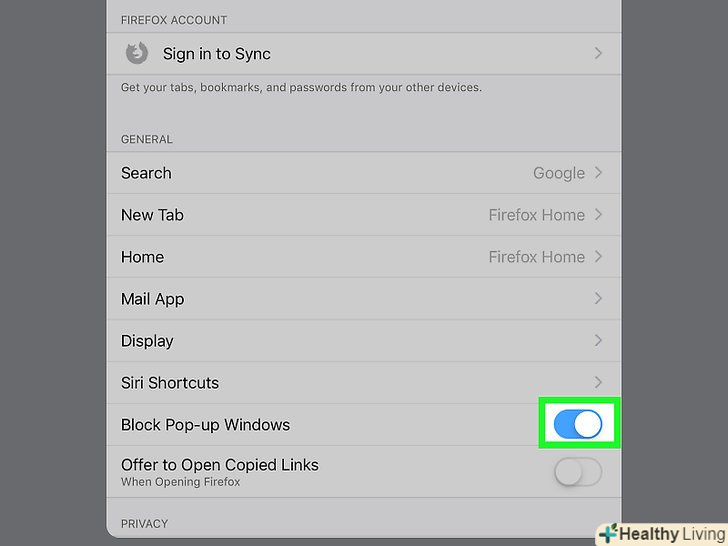Tap the Block Pop-up Windows label
This screenshot has width=728, height=546.
pos(205,425)
